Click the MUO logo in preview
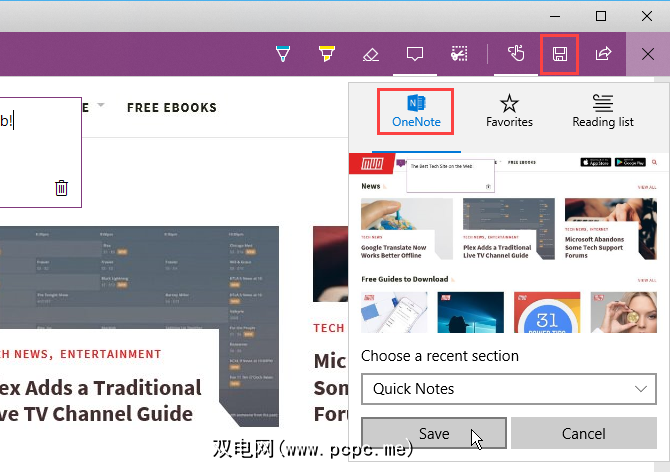Image resolution: width=670 pixels, height=472 pixels. point(371,164)
